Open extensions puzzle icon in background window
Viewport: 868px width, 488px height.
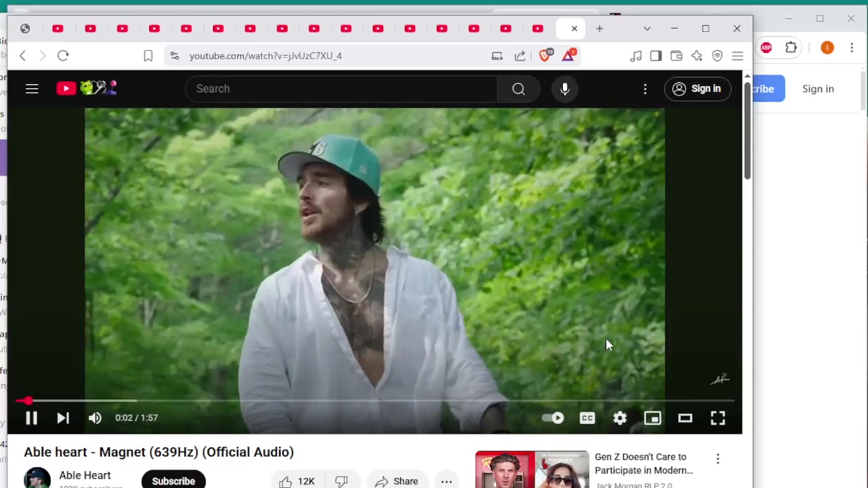791,47
